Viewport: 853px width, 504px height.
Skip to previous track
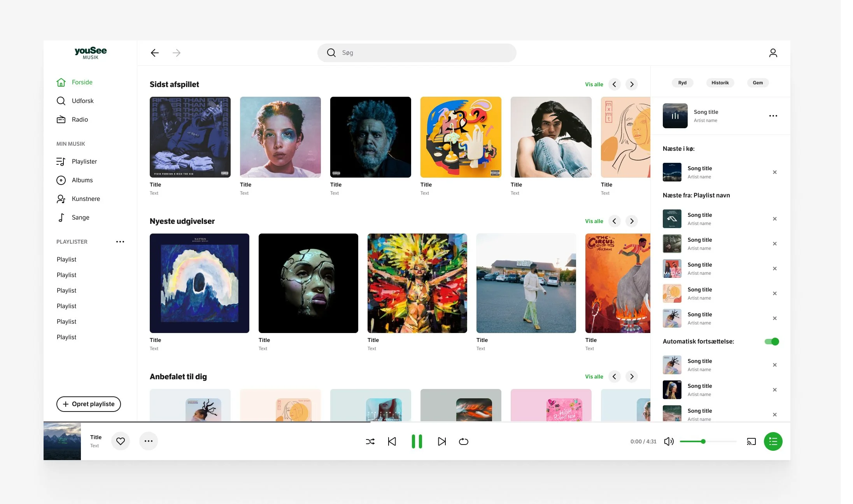coord(392,441)
